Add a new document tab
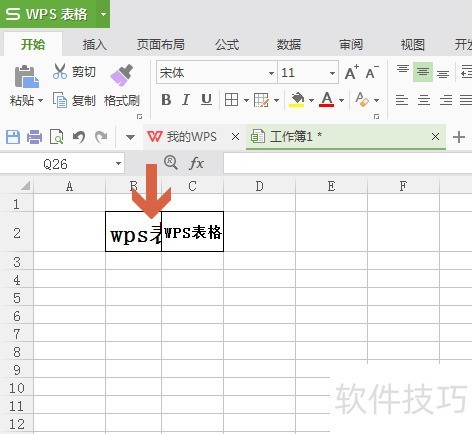This screenshot has width=472, height=434. [459, 137]
